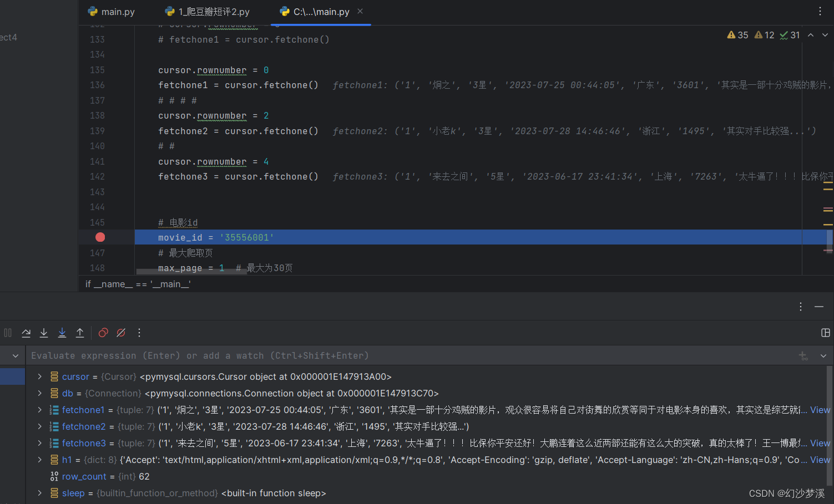Click the debugger layout settings icon
Image resolution: width=834 pixels, height=504 pixels.
[825, 332]
